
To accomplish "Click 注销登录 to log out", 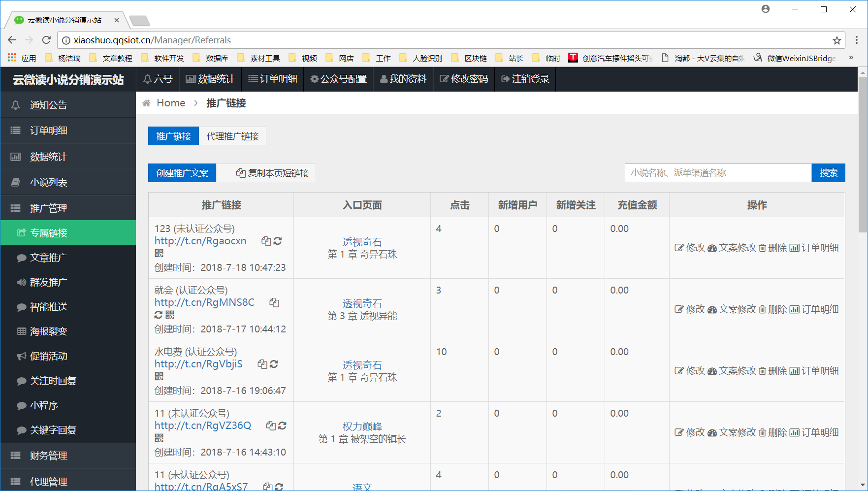I will pos(525,79).
